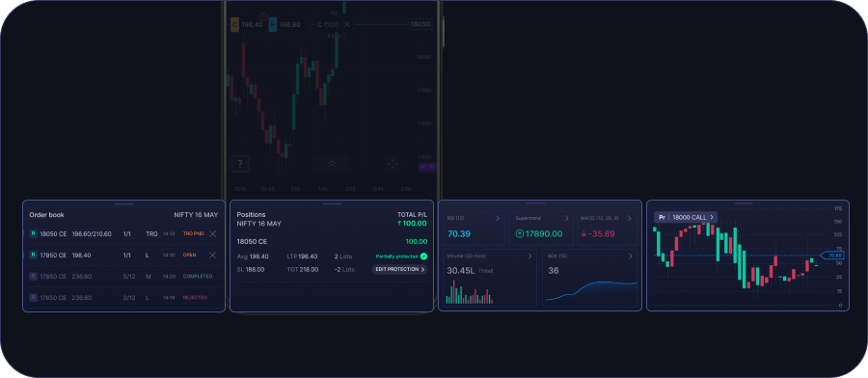Open the question mark help icon on chart
This screenshot has width=868, height=378.
(240, 164)
